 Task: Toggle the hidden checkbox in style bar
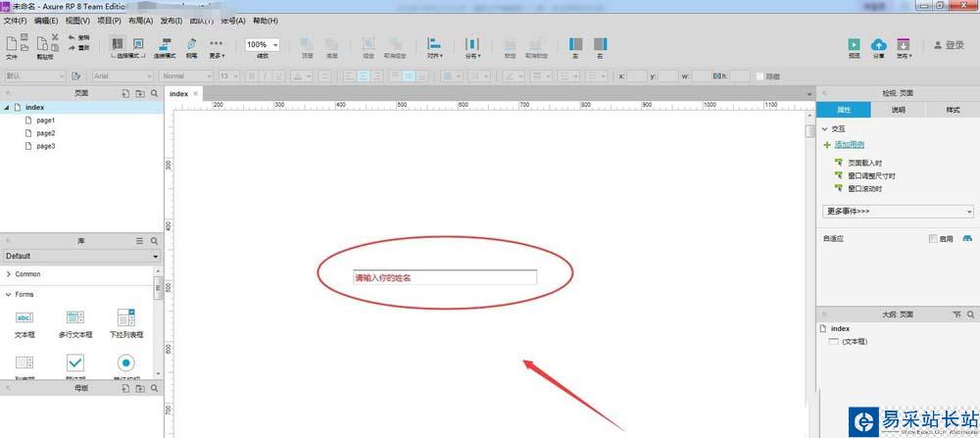(759, 76)
